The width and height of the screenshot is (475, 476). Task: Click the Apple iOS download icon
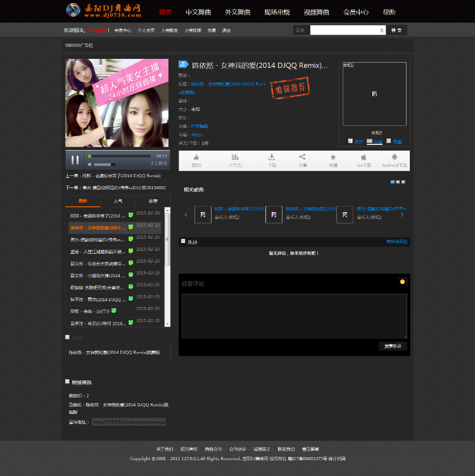[x=364, y=157]
